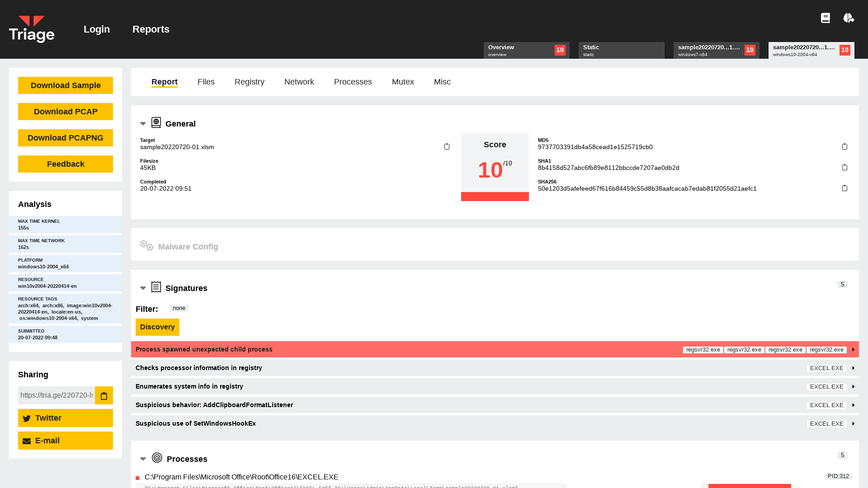Copy the sharing URL using the copy icon
868x488 pixels.
[x=104, y=395]
